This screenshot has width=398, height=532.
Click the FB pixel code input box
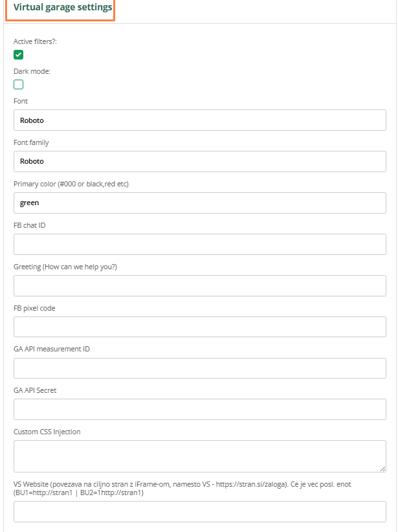pyautogui.click(x=199, y=327)
